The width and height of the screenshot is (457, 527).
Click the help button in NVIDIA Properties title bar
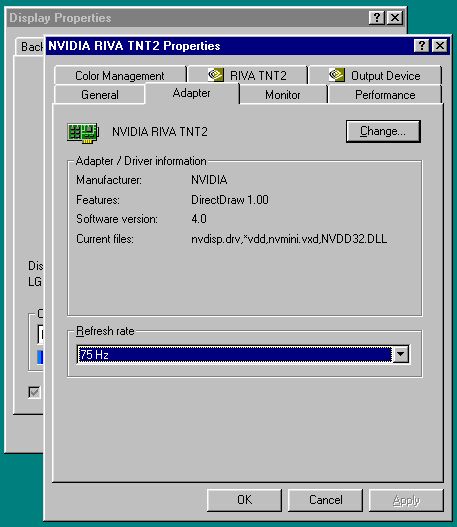coord(422,45)
